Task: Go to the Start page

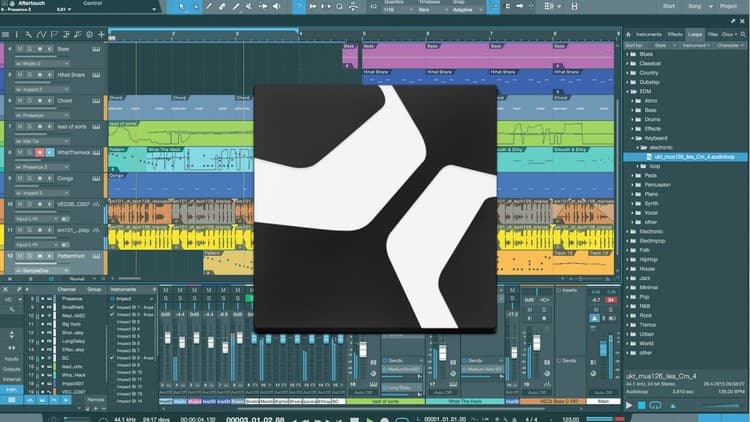Action: (669, 6)
